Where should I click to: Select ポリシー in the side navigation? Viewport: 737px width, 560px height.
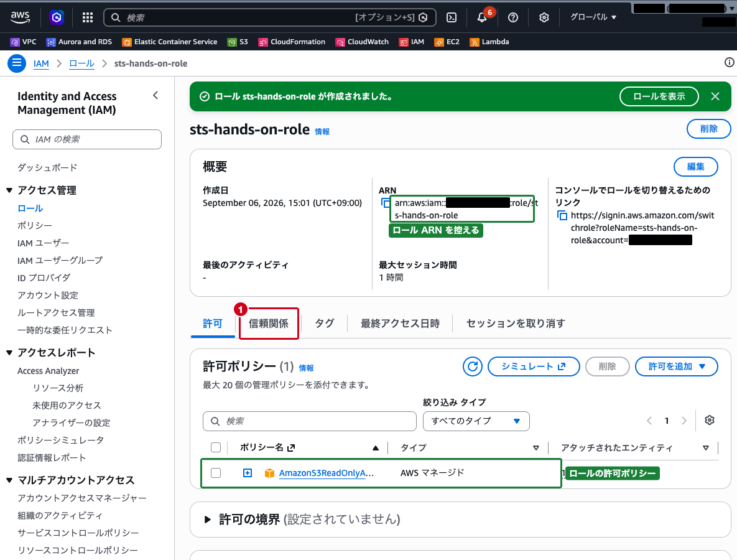tap(35, 226)
